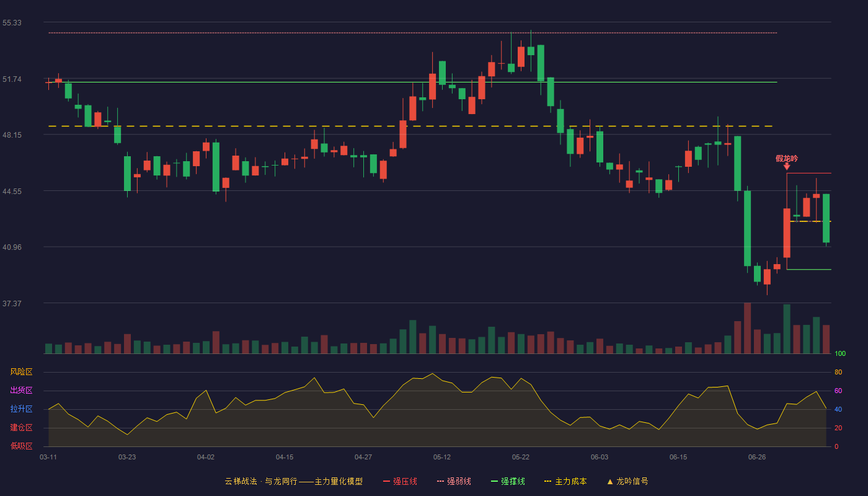Click the 04-15 date label

(285, 457)
